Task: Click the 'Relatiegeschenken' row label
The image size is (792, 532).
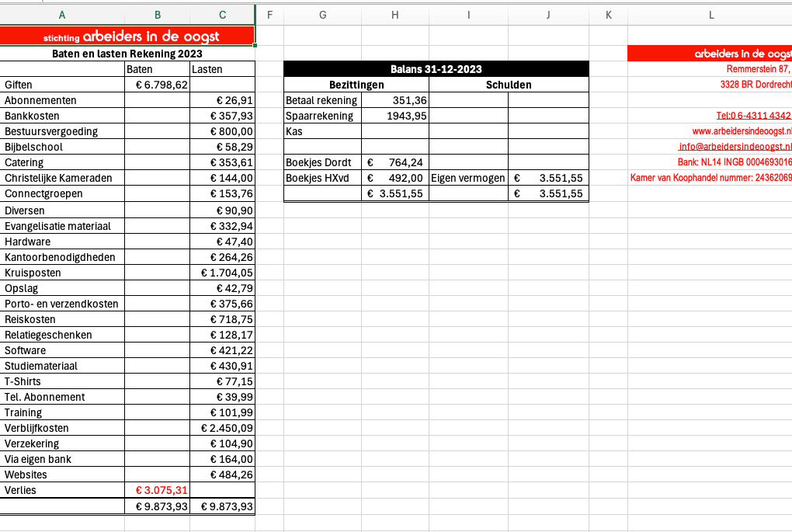Action: [48, 335]
